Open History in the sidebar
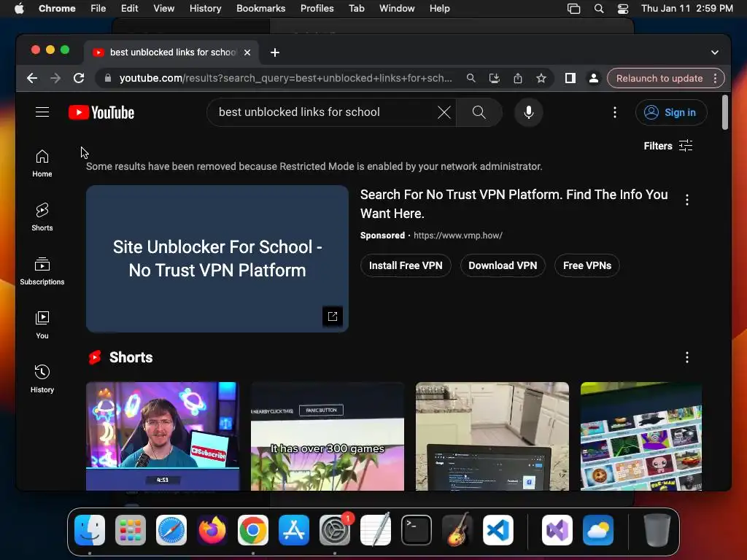Screen dimensions: 747x560 tap(42, 378)
